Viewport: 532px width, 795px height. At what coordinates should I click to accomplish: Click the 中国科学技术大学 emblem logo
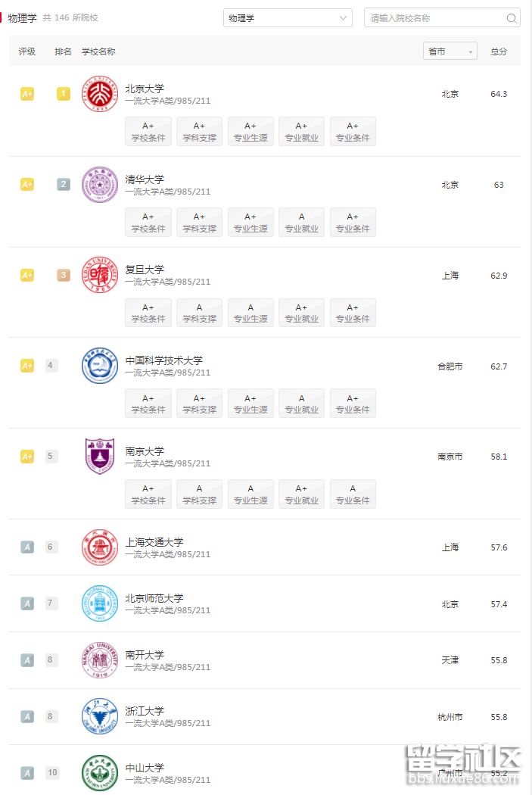pos(99,366)
